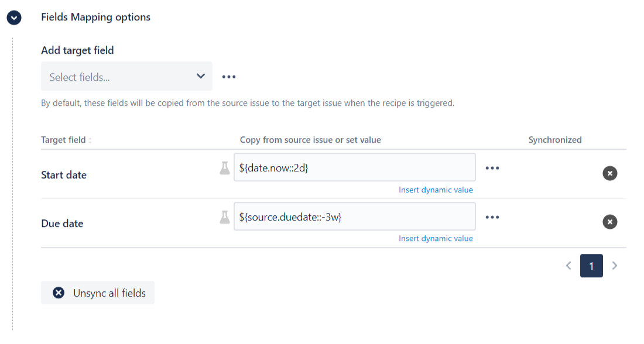Remove the Start date field mapping
The width and height of the screenshot is (644, 344).
[x=609, y=173]
